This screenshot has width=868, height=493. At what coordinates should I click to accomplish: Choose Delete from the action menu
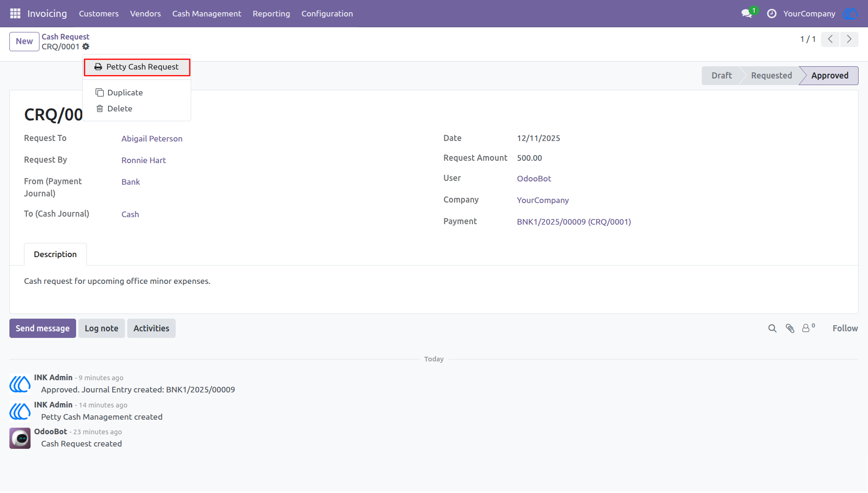coord(137,109)
